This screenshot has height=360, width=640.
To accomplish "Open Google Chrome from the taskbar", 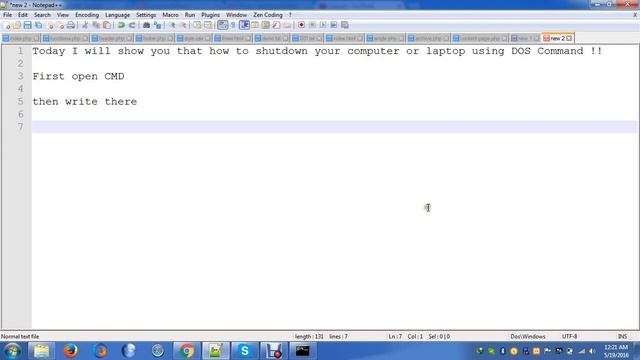I will tap(187, 351).
